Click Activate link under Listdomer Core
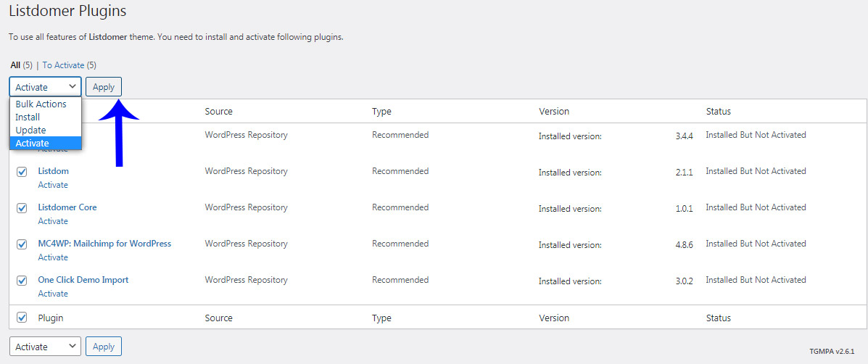This screenshot has width=868, height=364. 53,221
